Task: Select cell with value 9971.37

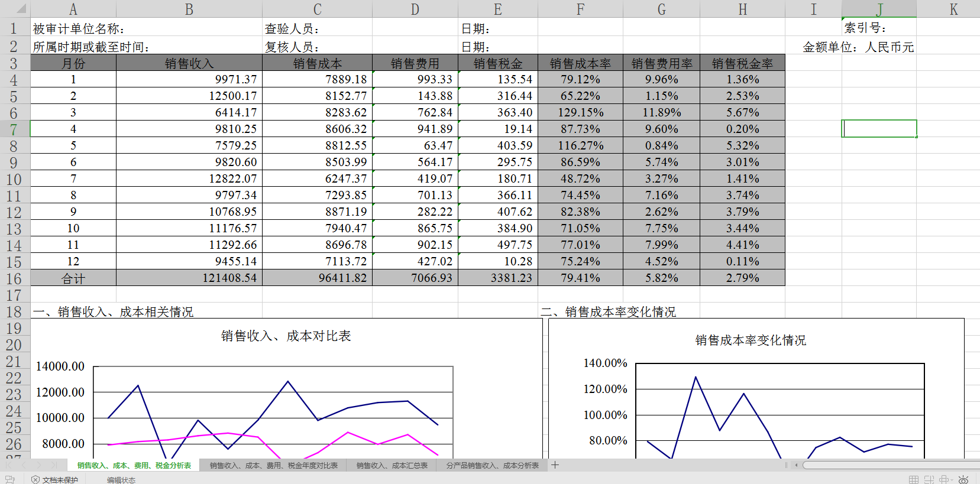Action: 189,79
